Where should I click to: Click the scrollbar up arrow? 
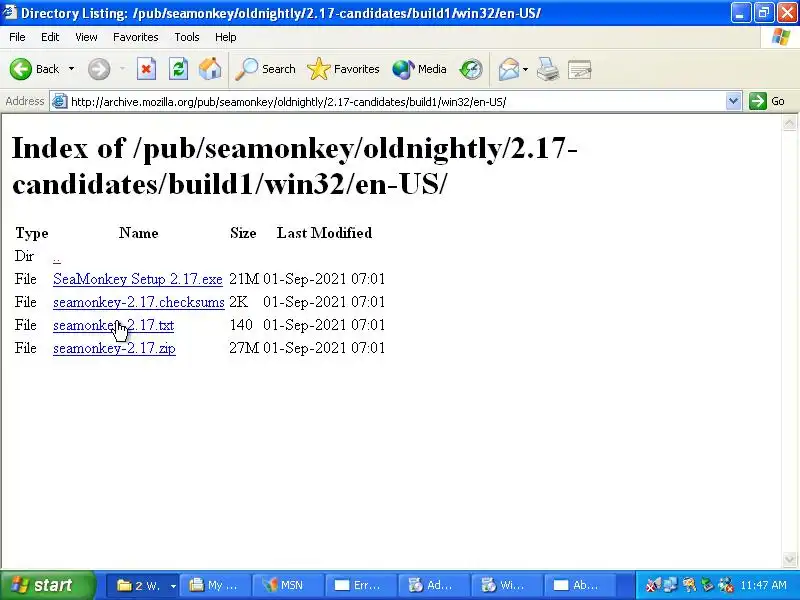789,123
